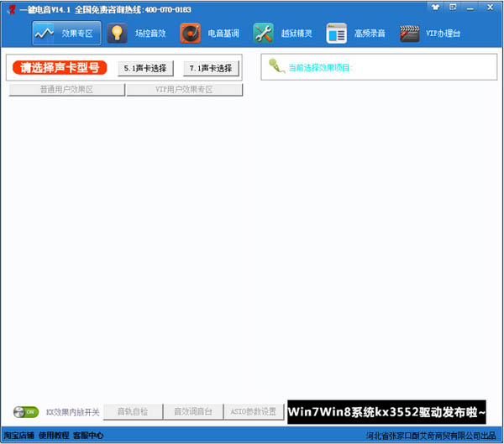Open the VIP办理台 tab label
Screen dimensions: 504x444
coord(443,33)
